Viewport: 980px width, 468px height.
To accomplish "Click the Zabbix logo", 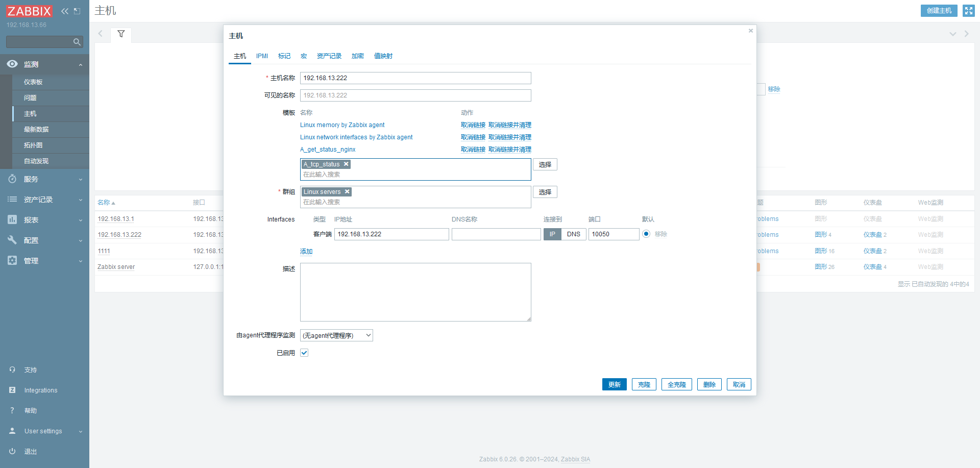I will 29,11.
